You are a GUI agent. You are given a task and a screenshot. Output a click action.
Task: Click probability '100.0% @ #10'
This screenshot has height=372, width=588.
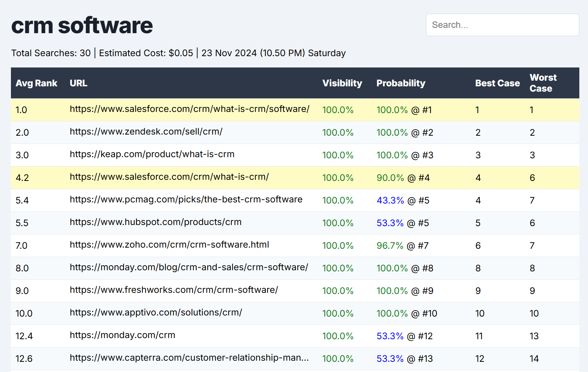407,314
